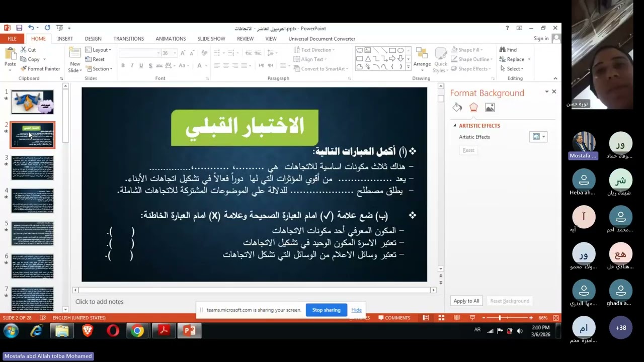Select slide 3 thumbnail

(x=33, y=168)
